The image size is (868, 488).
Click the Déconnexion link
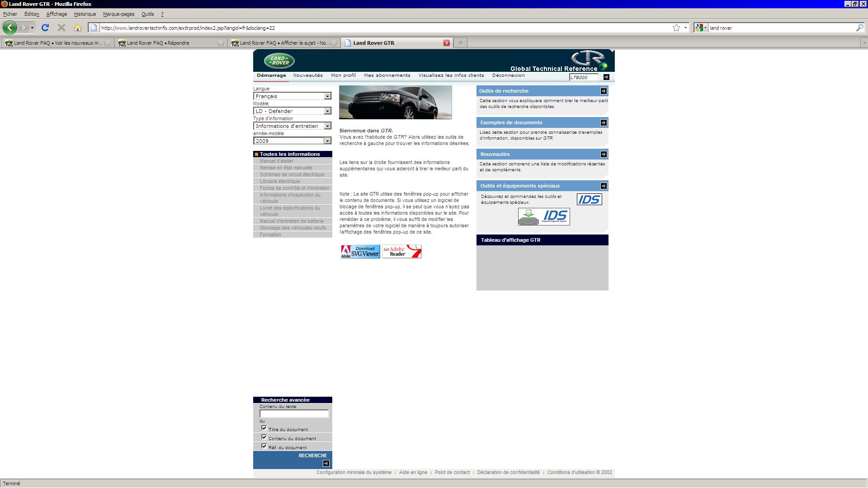click(x=508, y=75)
